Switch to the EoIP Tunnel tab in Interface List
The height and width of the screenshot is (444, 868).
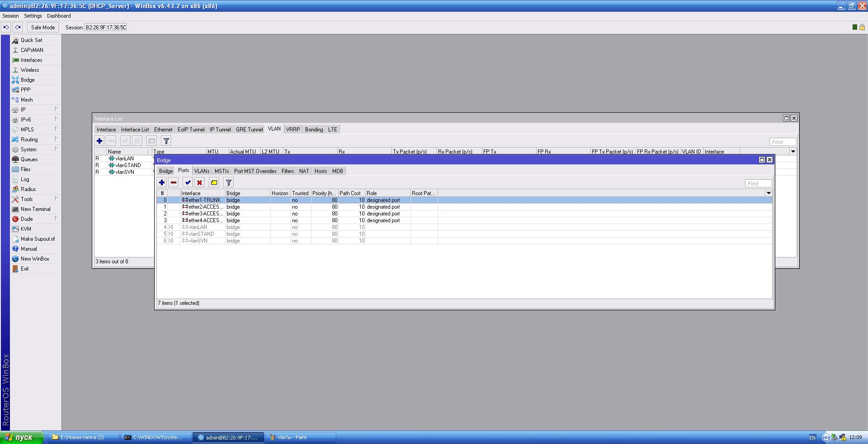pos(191,130)
